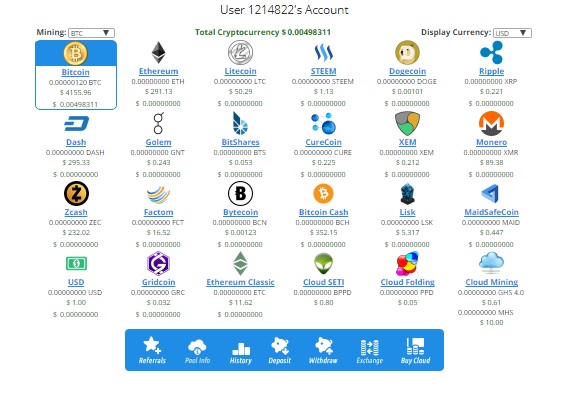Click the Ethereum Classic green icon
The width and height of the screenshot is (582, 402).
pos(241,264)
